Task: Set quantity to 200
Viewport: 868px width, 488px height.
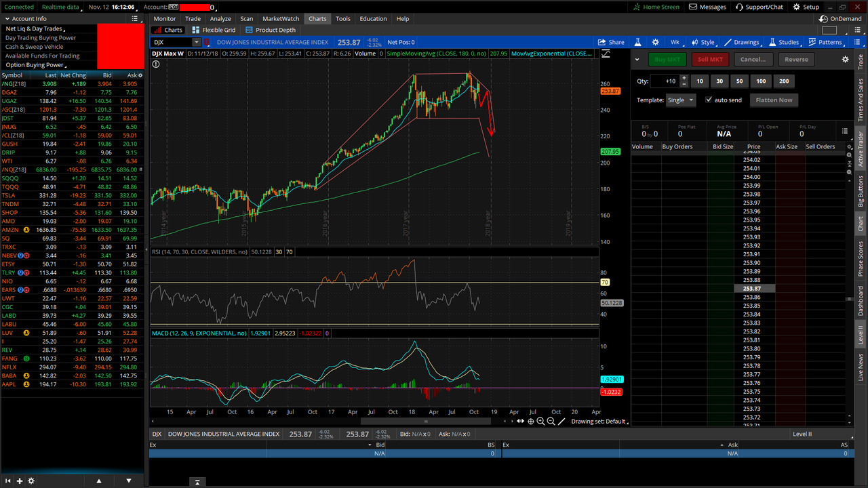Action: coord(784,81)
